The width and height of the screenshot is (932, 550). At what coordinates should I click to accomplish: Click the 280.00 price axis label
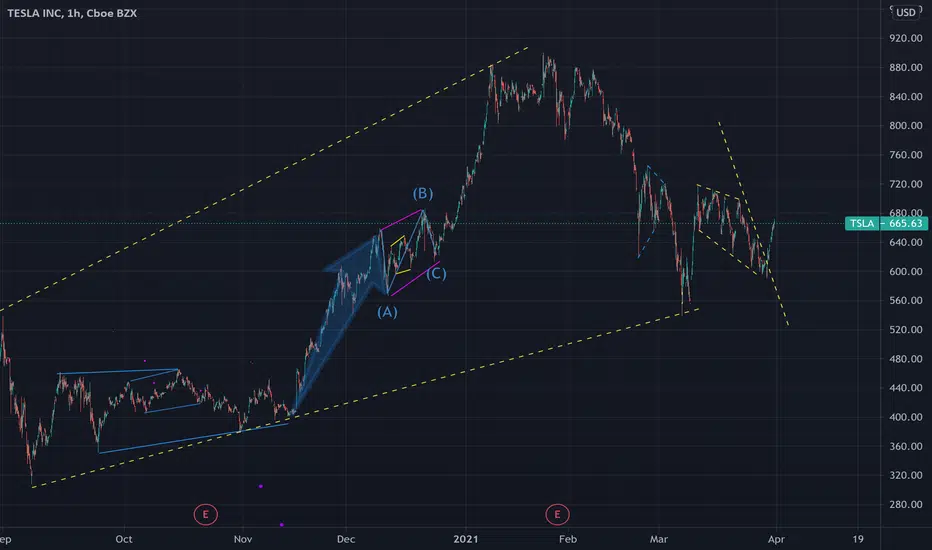[905, 504]
